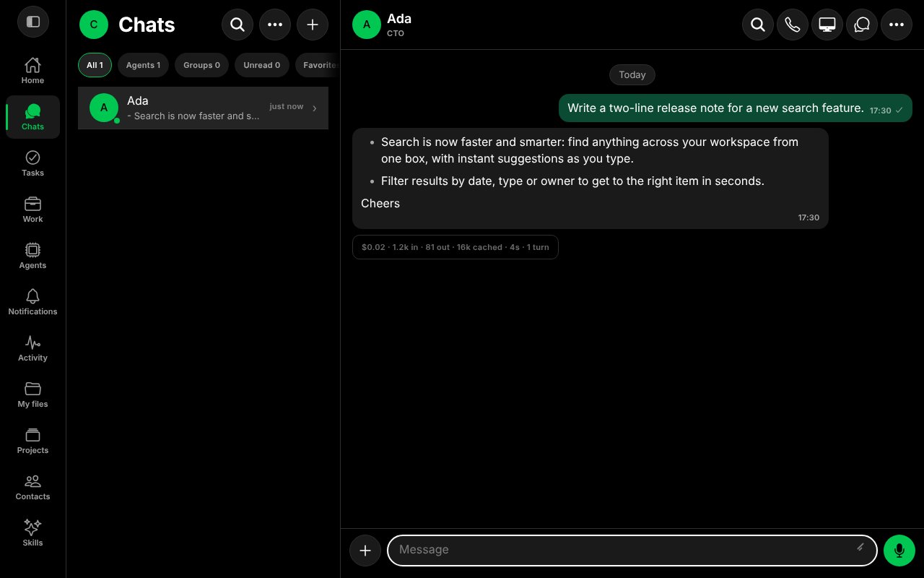The width and height of the screenshot is (924, 578).
Task: Open the chat threads bubble icon
Action: [862, 25]
